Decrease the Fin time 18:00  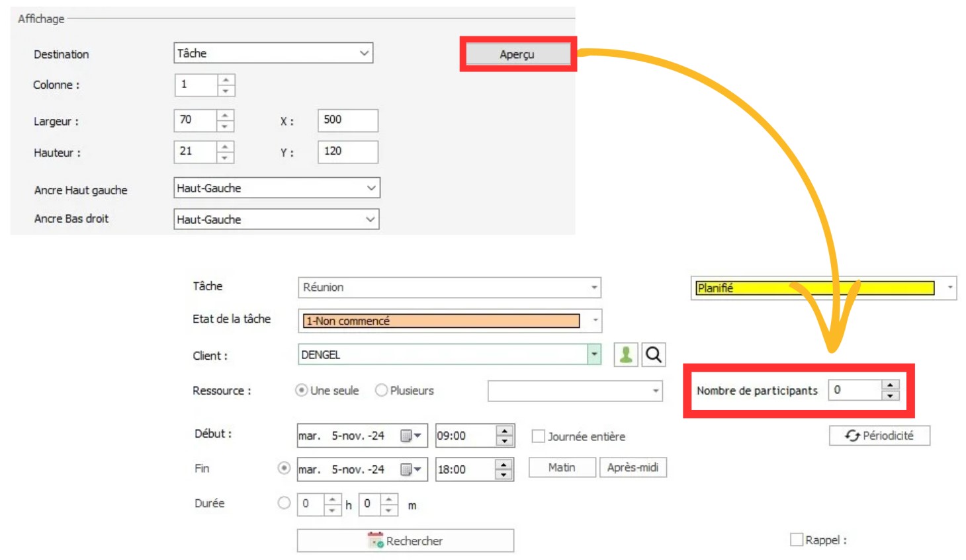(504, 475)
